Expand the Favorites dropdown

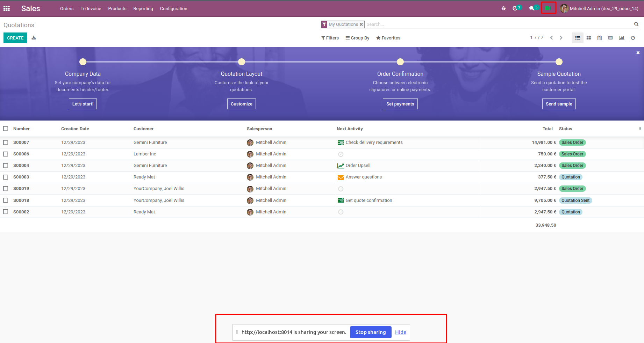pyautogui.click(x=388, y=38)
